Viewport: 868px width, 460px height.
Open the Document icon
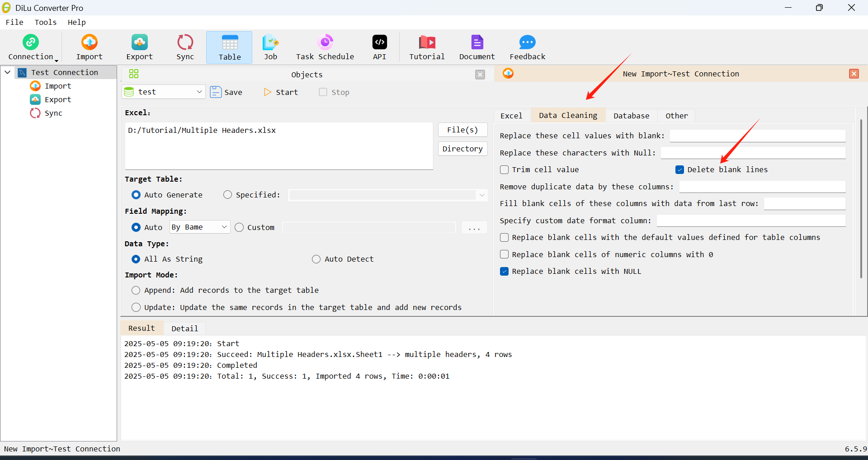(x=477, y=42)
